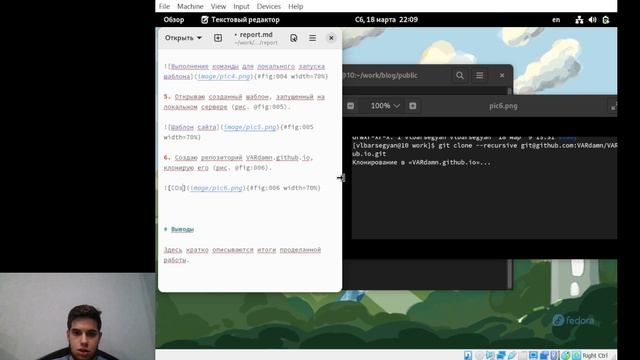The width and height of the screenshot is (640, 360).
Task: Click the image/pic6.png link in text
Action: coord(216,188)
